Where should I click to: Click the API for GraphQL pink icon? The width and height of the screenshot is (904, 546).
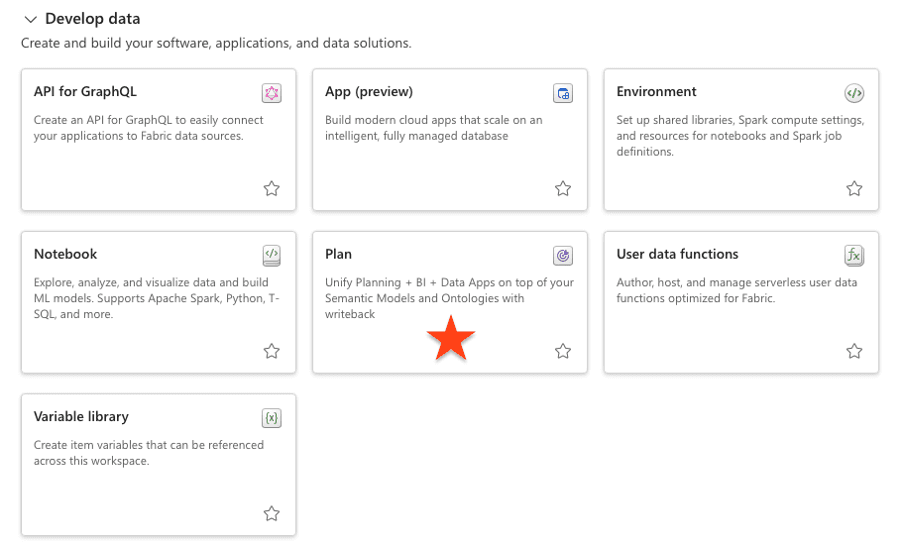coord(272,93)
